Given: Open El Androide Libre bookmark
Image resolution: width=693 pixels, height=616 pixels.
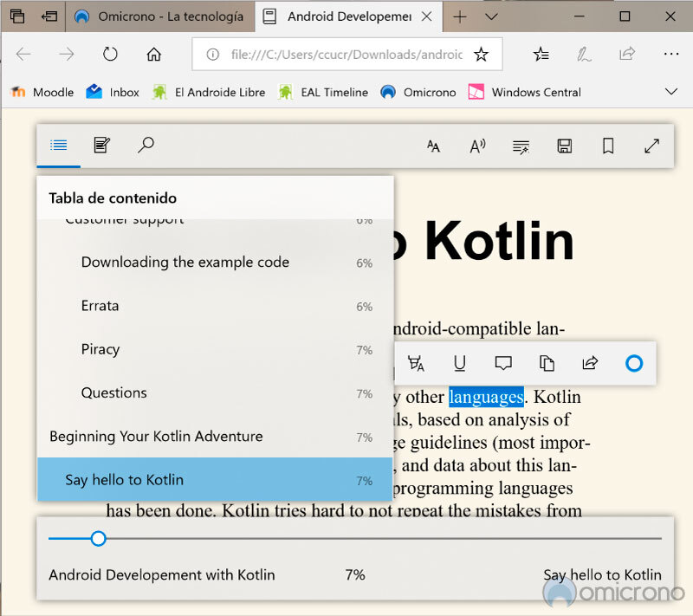Looking at the screenshot, I should [209, 93].
